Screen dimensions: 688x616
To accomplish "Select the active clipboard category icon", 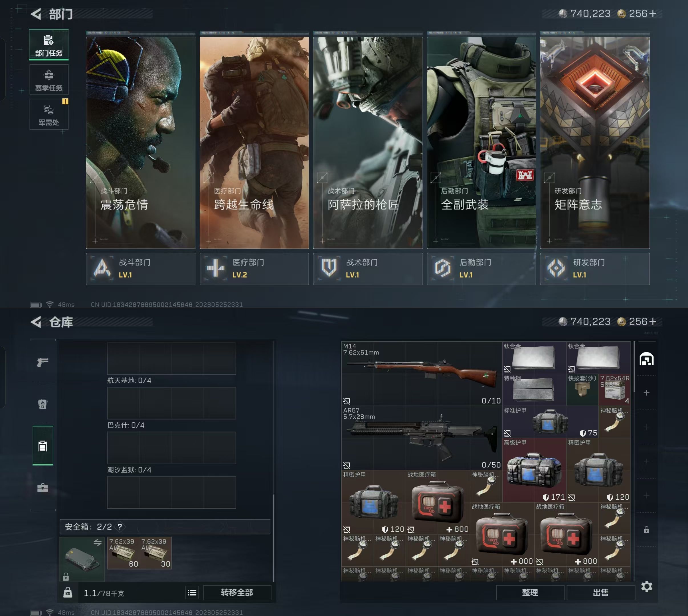I will pyautogui.click(x=43, y=446).
